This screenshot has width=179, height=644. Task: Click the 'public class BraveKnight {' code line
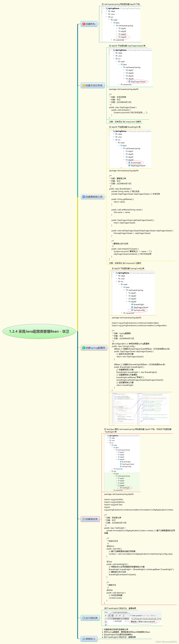(x=120, y=189)
